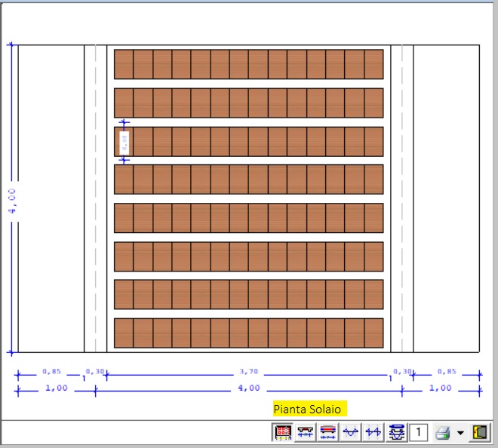The width and height of the screenshot is (498, 448).
Task: Click the exit door icon
Action: 480,432
